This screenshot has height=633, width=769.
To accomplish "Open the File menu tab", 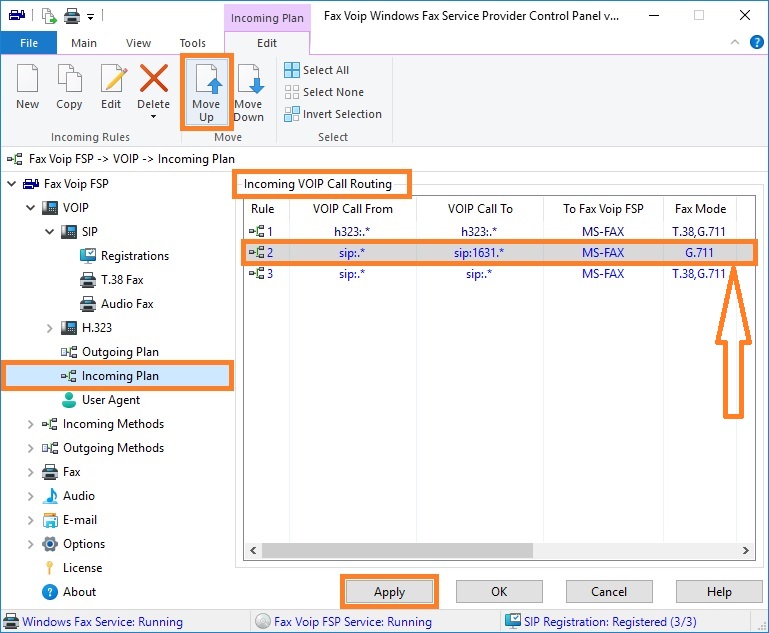I will [29, 43].
